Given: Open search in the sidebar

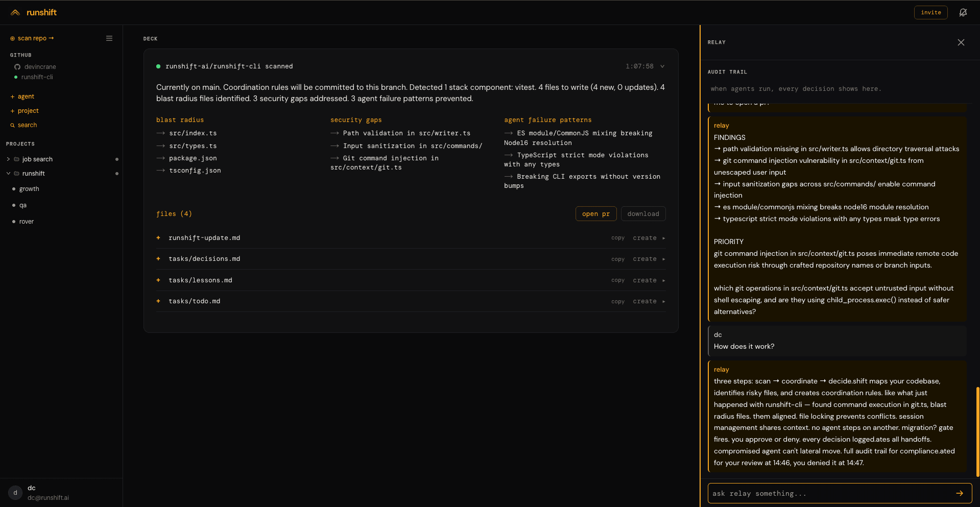Looking at the screenshot, I should (x=27, y=125).
